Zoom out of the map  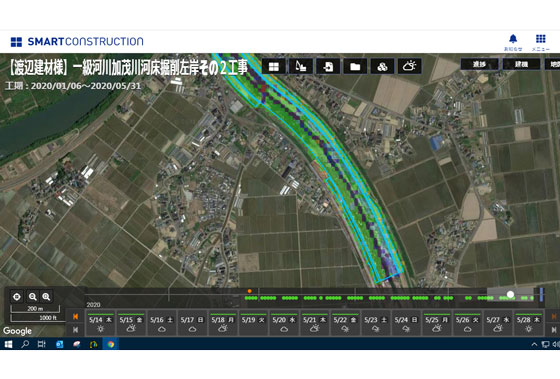pos(32,296)
